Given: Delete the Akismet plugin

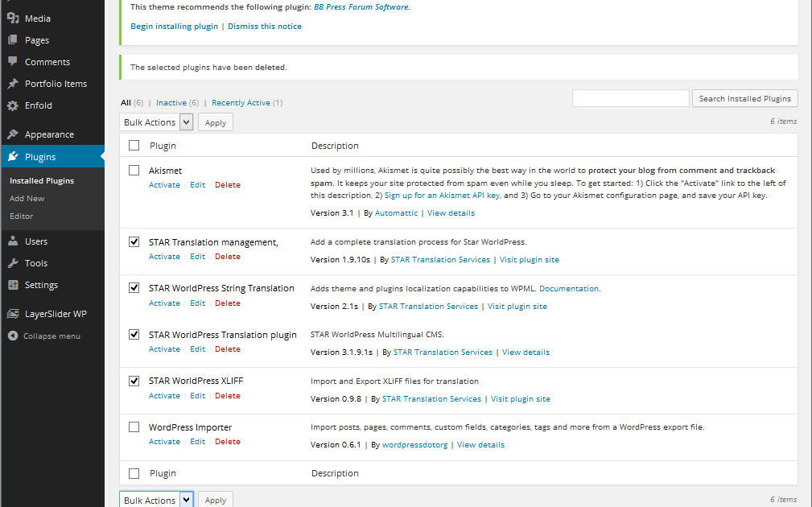Looking at the screenshot, I should 227,185.
